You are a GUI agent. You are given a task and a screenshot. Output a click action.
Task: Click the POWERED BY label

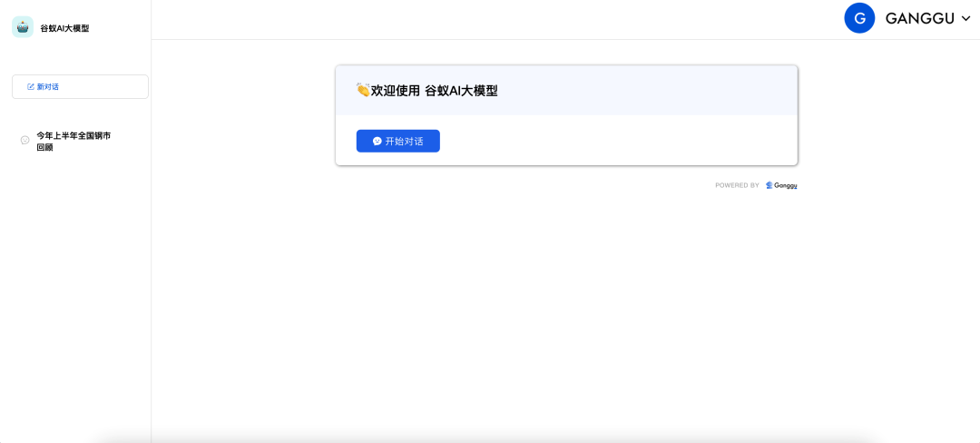737,185
